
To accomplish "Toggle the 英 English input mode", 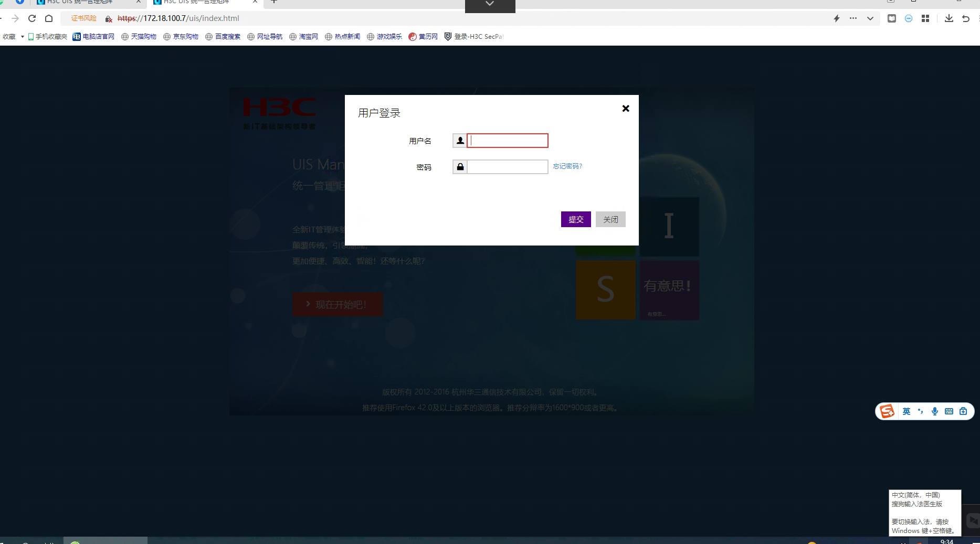I will 907,411.
